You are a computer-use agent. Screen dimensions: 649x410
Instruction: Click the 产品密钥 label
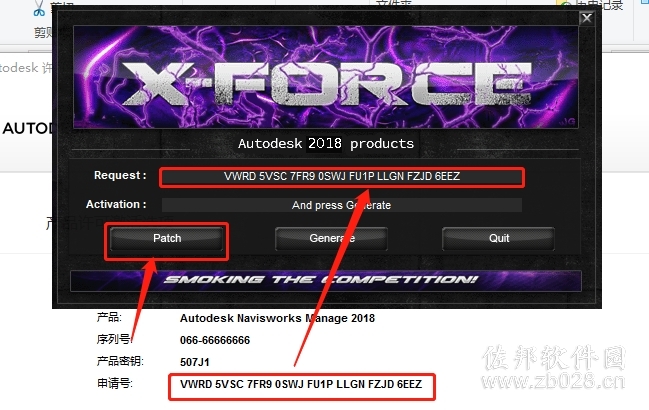point(120,361)
